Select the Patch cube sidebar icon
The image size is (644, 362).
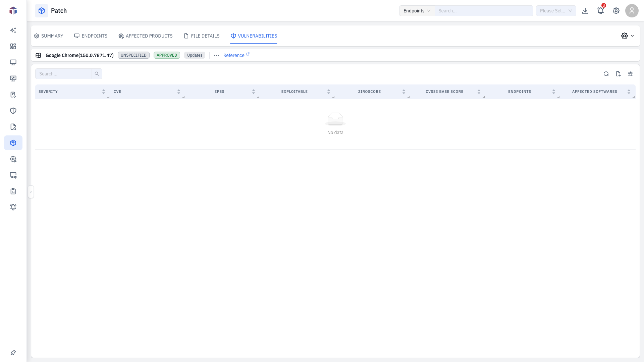[13, 143]
